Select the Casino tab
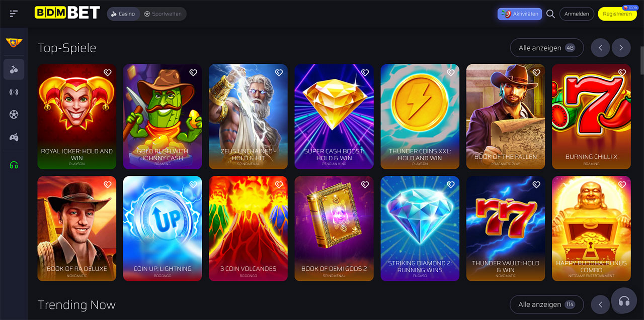 click(123, 14)
